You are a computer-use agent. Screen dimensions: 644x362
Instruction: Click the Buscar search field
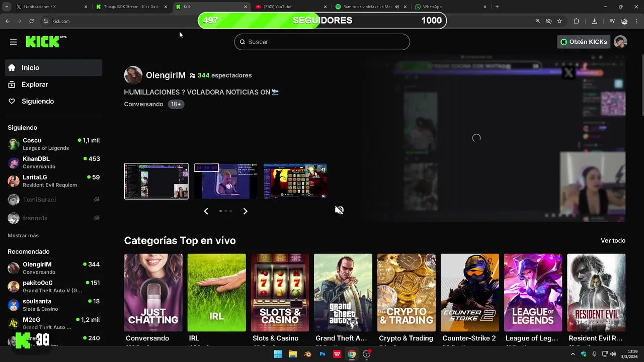pos(322,42)
